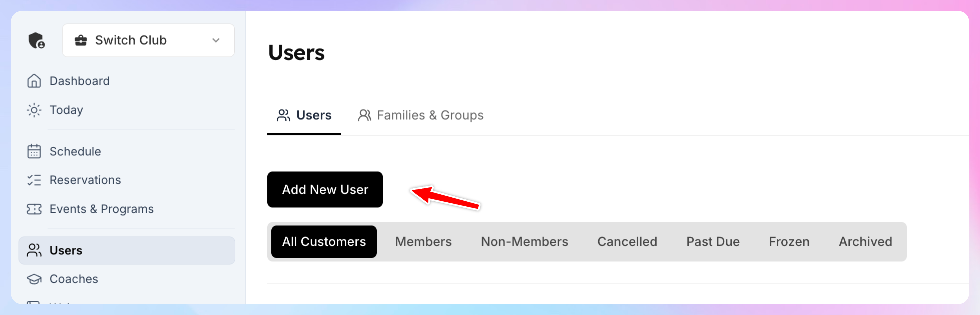
Task: Click the Reservations checklist icon
Action: (x=34, y=180)
